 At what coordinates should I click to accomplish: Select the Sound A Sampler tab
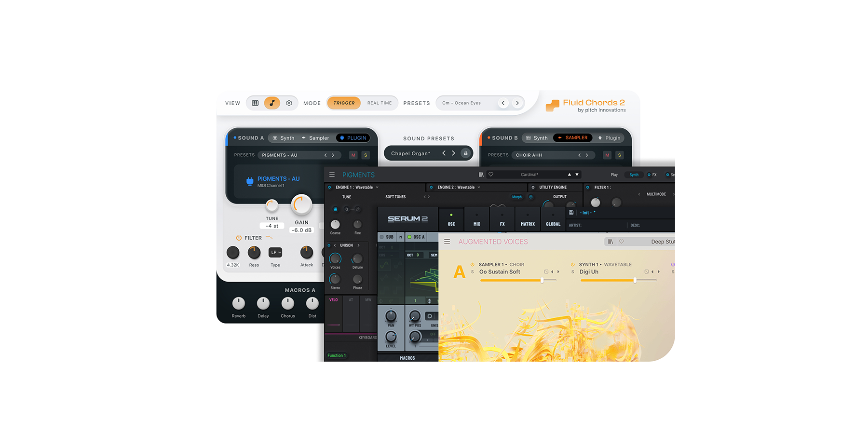click(x=315, y=138)
